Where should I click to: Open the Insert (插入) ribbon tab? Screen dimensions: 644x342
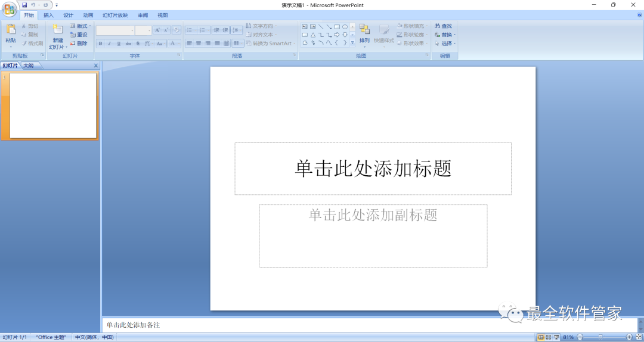coord(48,15)
